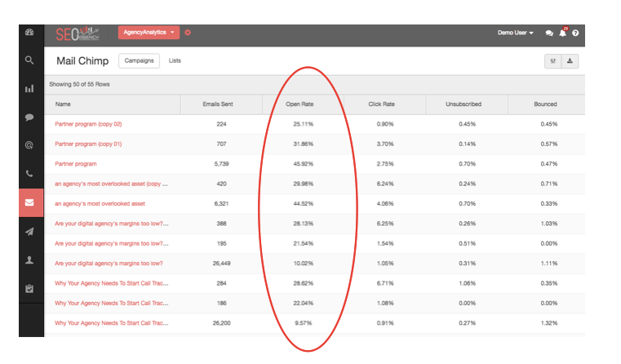Open the overlooked asset (copy) campaign link

pos(111,184)
